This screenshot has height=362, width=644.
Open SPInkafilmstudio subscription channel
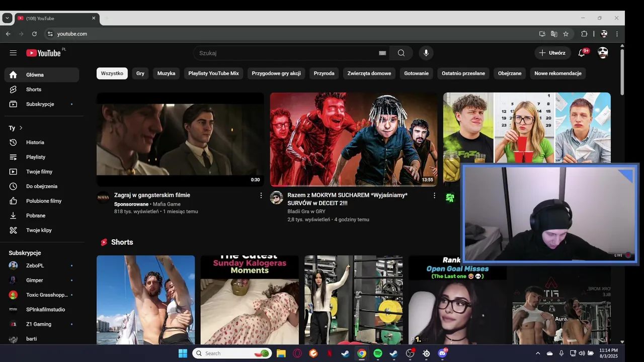[x=42, y=310]
